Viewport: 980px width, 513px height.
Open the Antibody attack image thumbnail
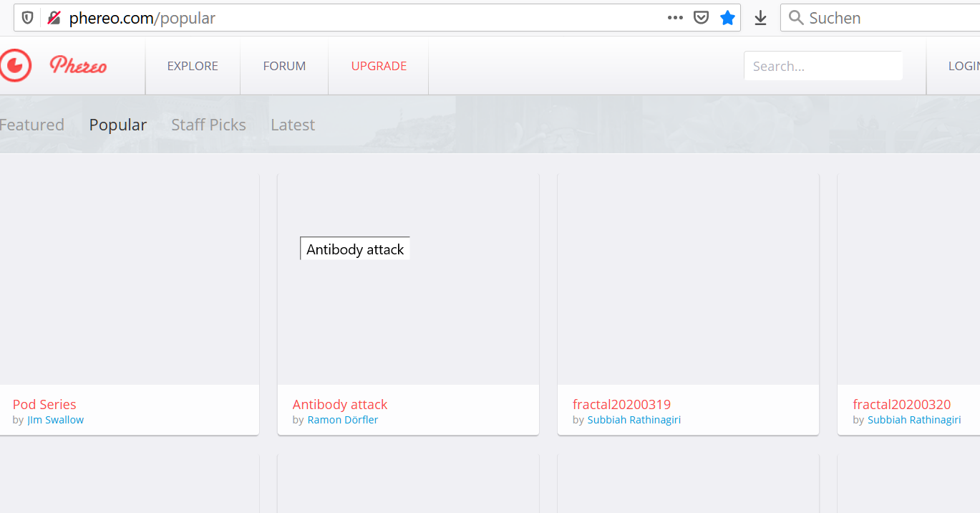tap(408, 279)
